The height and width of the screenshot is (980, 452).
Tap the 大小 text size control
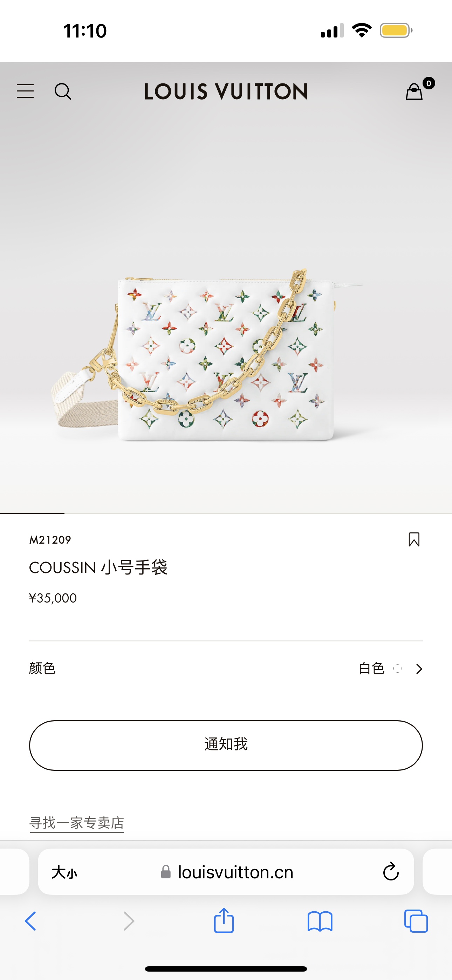(x=64, y=872)
